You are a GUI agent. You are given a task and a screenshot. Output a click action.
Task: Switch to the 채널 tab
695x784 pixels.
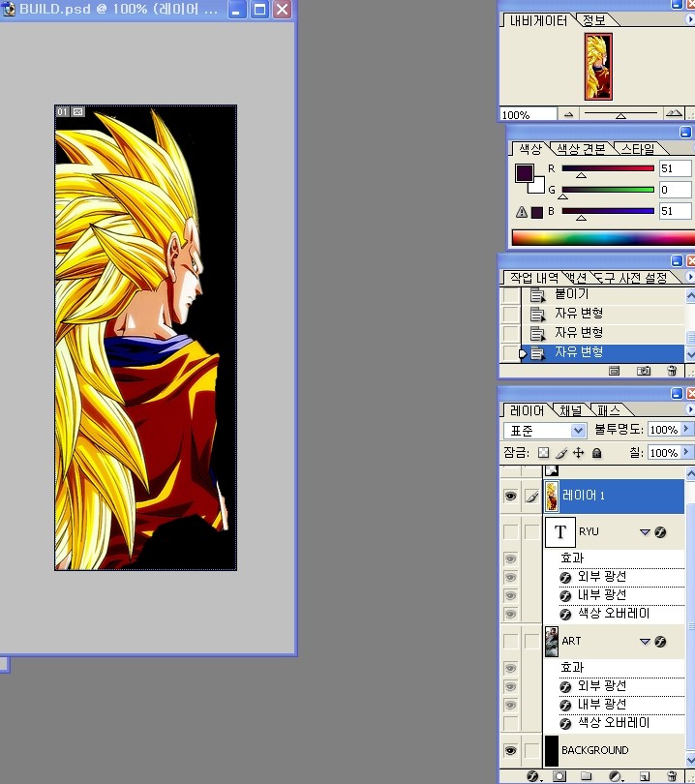coord(570,411)
